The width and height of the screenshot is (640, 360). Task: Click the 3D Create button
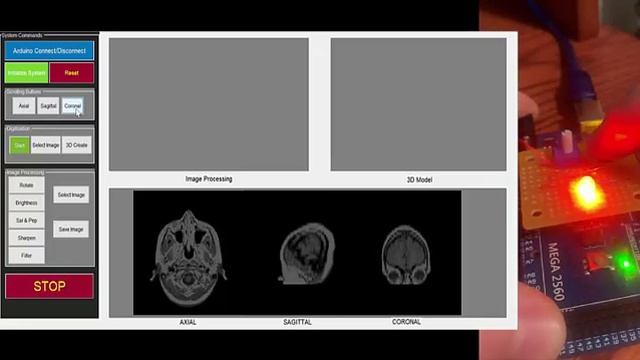coord(76,145)
